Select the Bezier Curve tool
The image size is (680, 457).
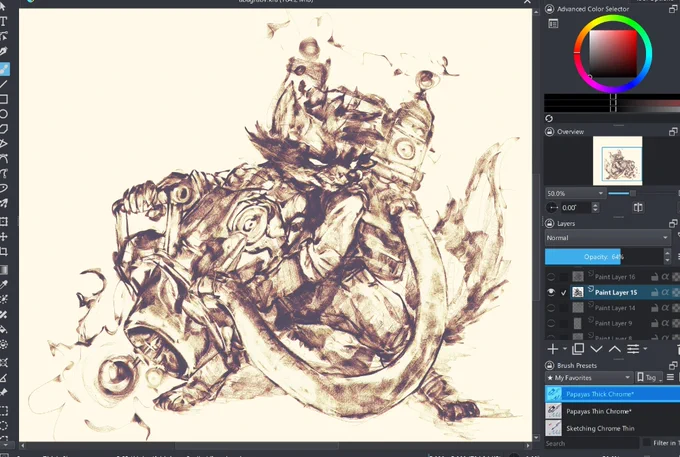point(3,158)
